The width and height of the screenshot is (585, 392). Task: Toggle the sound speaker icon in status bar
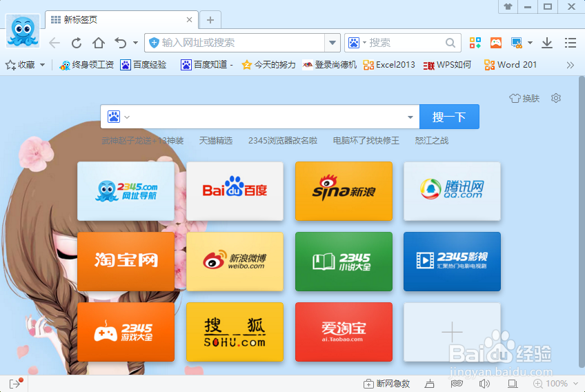coord(484,384)
